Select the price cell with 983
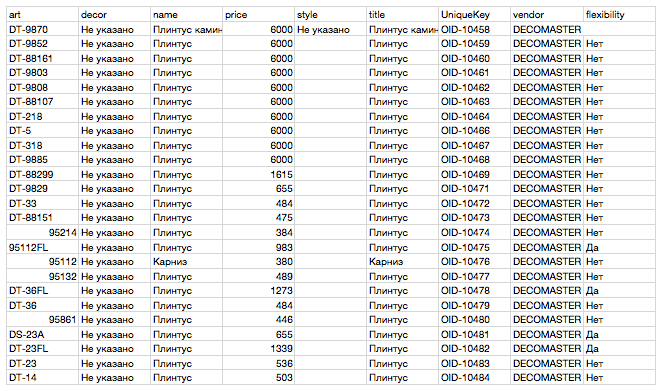The width and height of the screenshot is (662, 391). 258,247
